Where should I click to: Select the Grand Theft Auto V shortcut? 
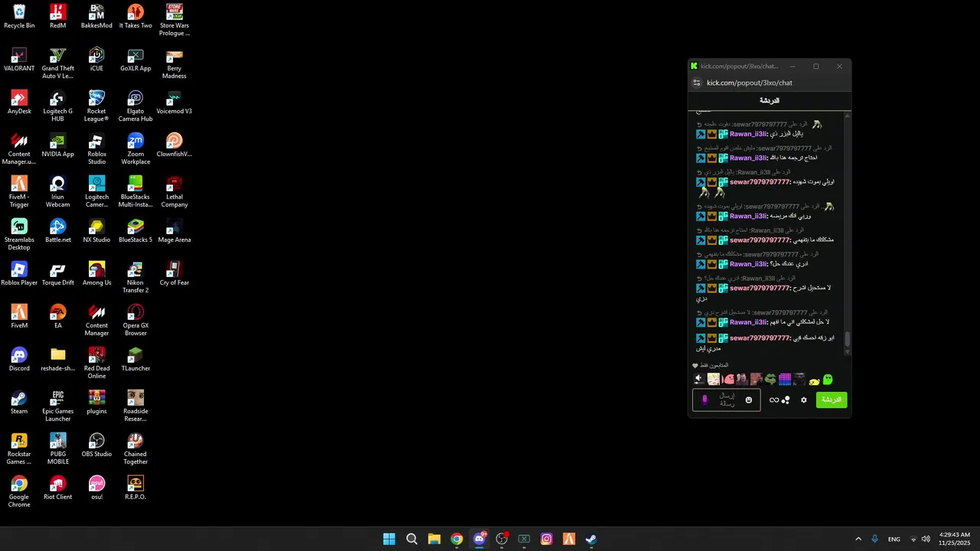[57, 64]
